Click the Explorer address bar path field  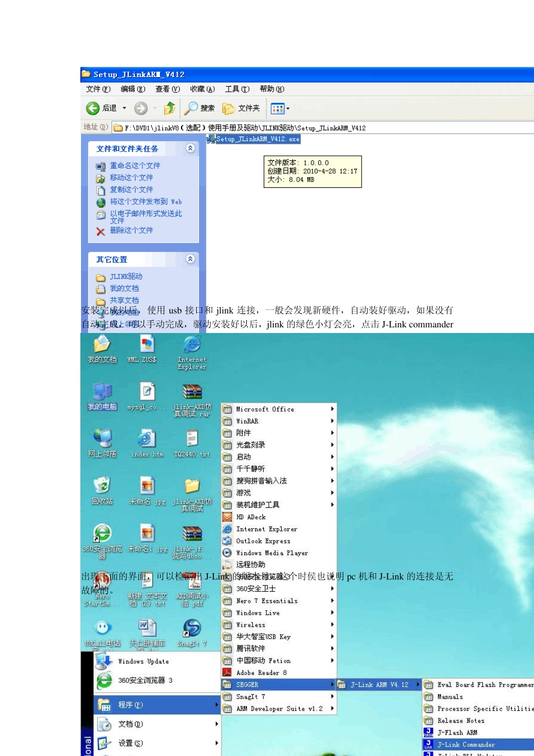pos(323,128)
